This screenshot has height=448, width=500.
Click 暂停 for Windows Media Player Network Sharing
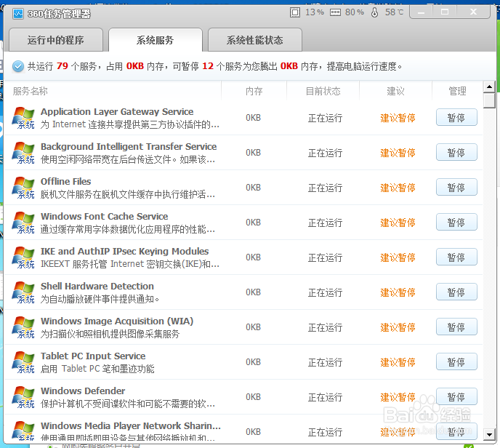[x=456, y=431]
